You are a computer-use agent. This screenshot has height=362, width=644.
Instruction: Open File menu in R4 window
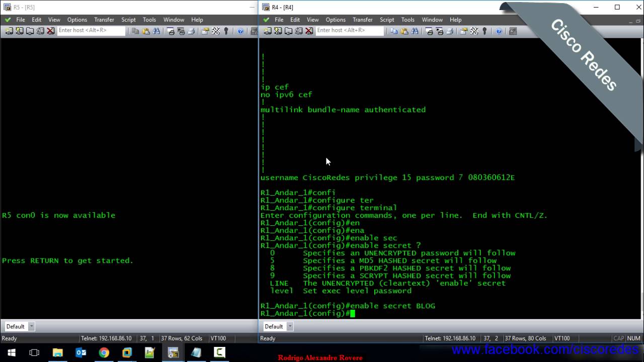pos(279,20)
